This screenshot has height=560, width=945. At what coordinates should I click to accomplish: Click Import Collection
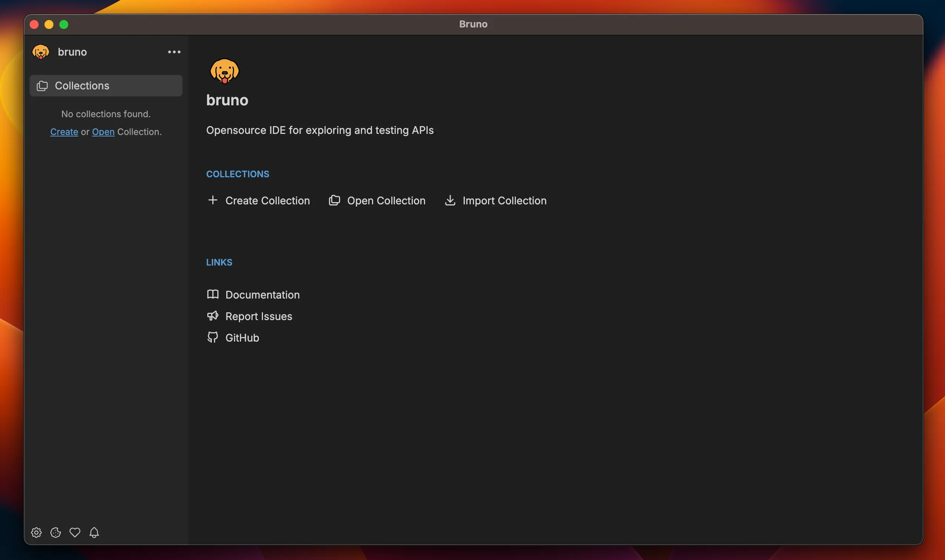[504, 200]
